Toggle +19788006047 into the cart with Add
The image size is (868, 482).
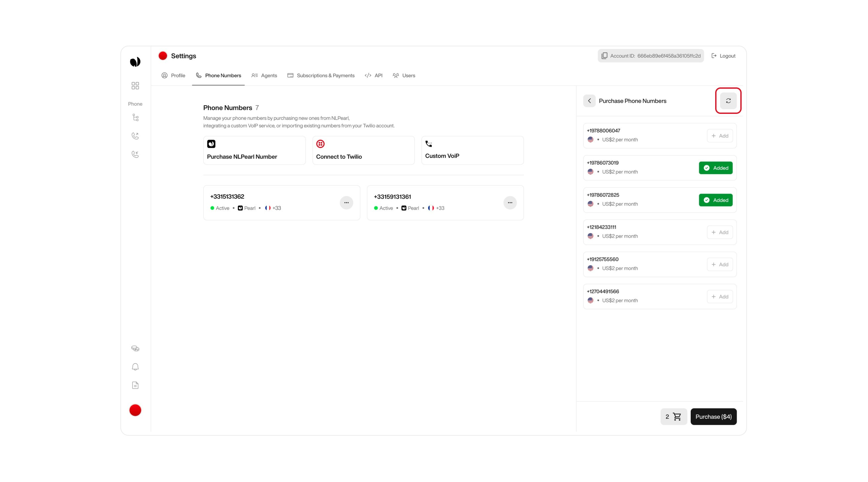[720, 136]
